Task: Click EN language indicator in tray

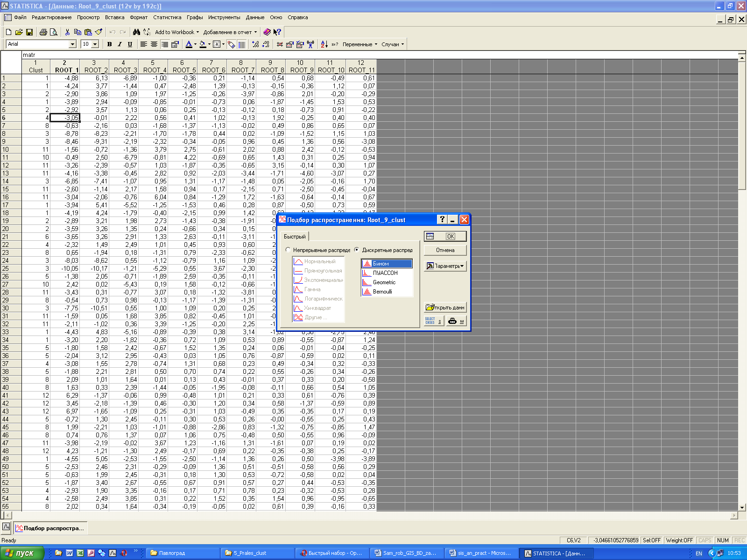Action: point(699,553)
